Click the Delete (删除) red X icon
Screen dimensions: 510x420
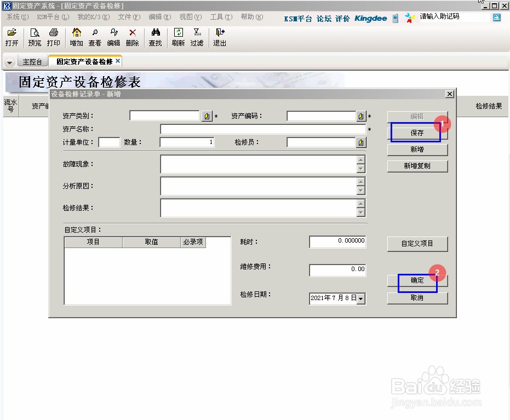point(133,37)
